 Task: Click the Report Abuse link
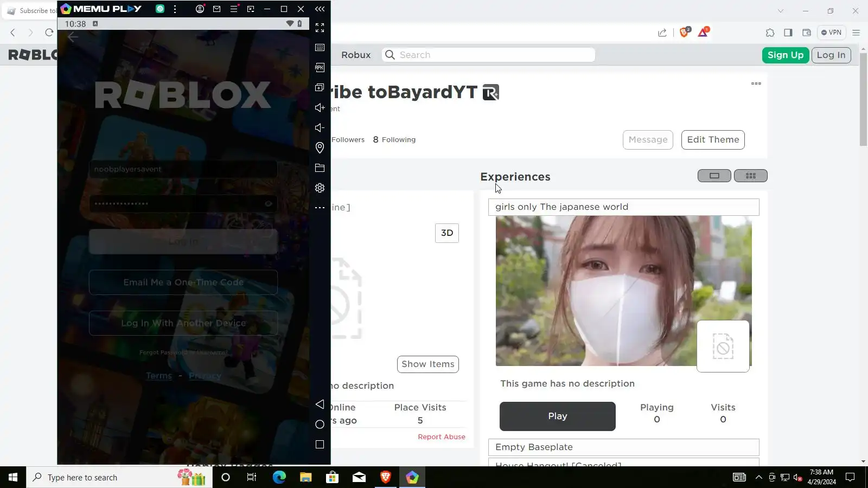click(442, 437)
